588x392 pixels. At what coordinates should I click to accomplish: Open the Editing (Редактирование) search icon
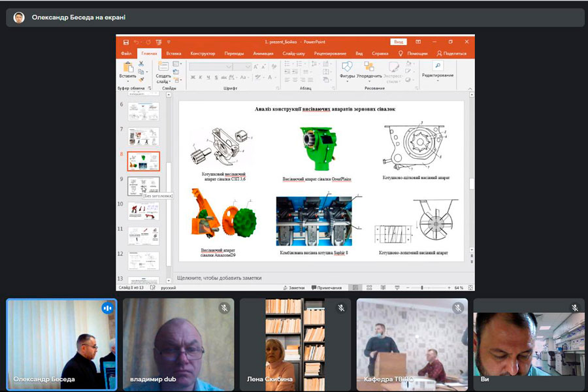point(437,66)
